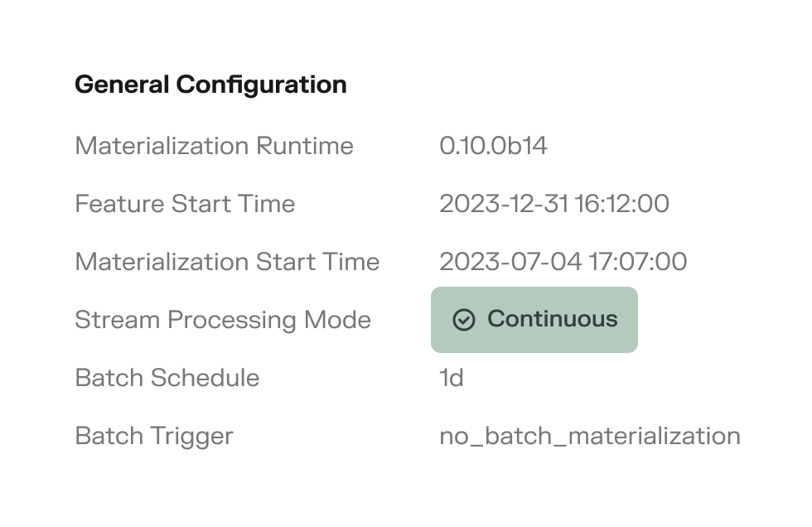
Task: Select the Materialization Start Time label
Action: pyautogui.click(x=227, y=263)
